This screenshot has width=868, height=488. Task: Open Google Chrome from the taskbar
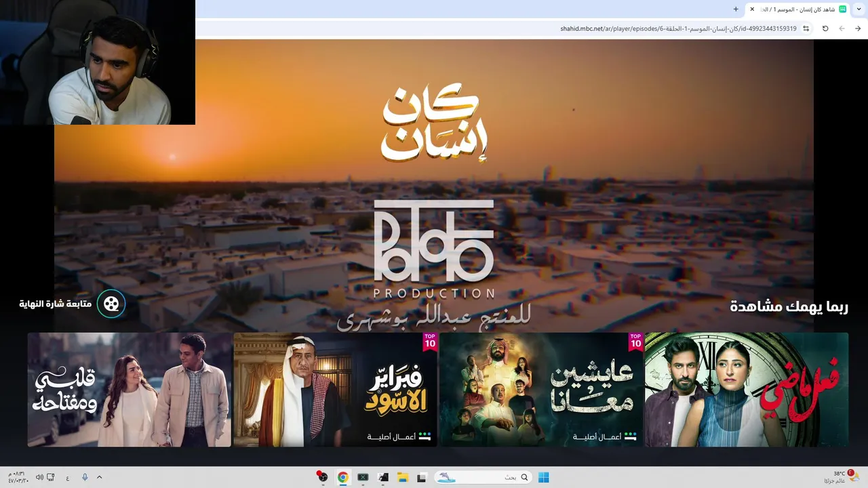coord(343,477)
